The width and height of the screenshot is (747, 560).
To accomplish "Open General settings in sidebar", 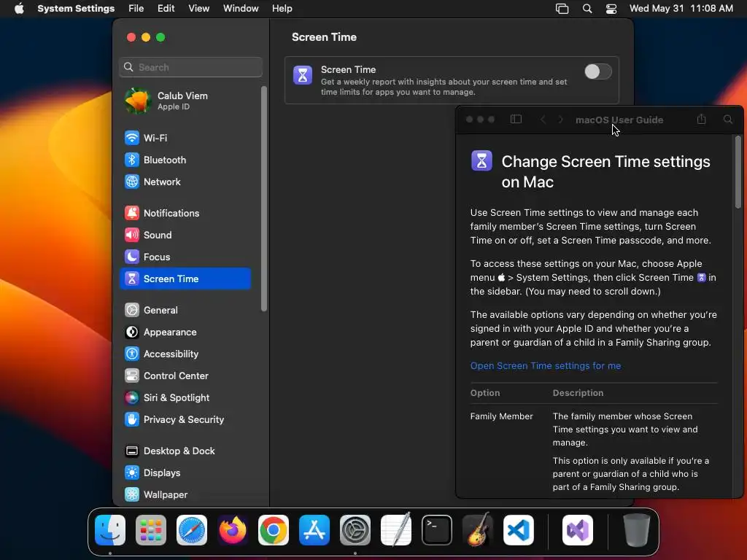I will click(x=185, y=311).
